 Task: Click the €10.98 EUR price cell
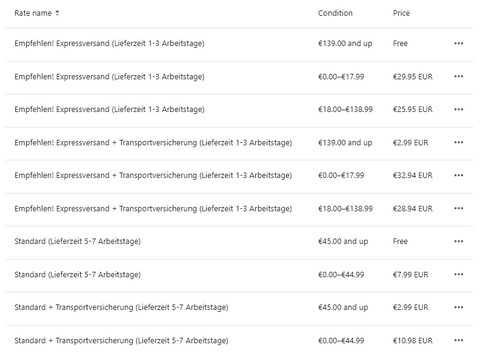click(x=413, y=340)
